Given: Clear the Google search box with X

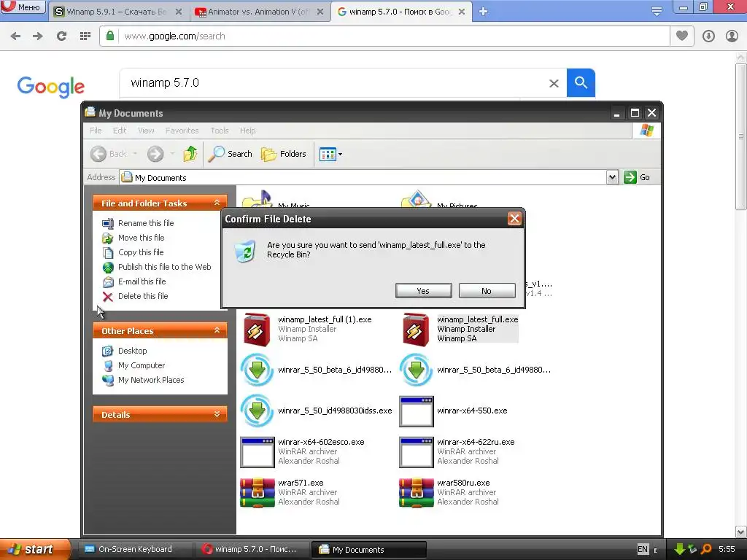Looking at the screenshot, I should point(554,83).
